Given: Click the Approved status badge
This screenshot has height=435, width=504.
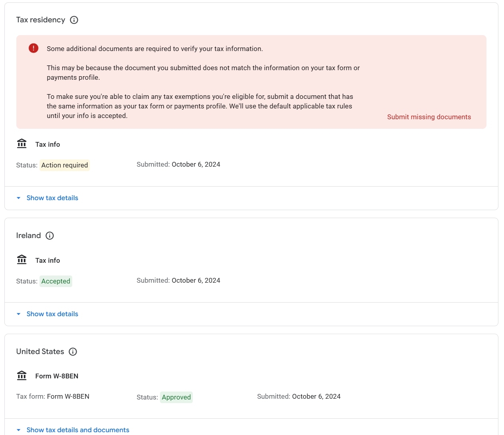Looking at the screenshot, I should tap(176, 397).
